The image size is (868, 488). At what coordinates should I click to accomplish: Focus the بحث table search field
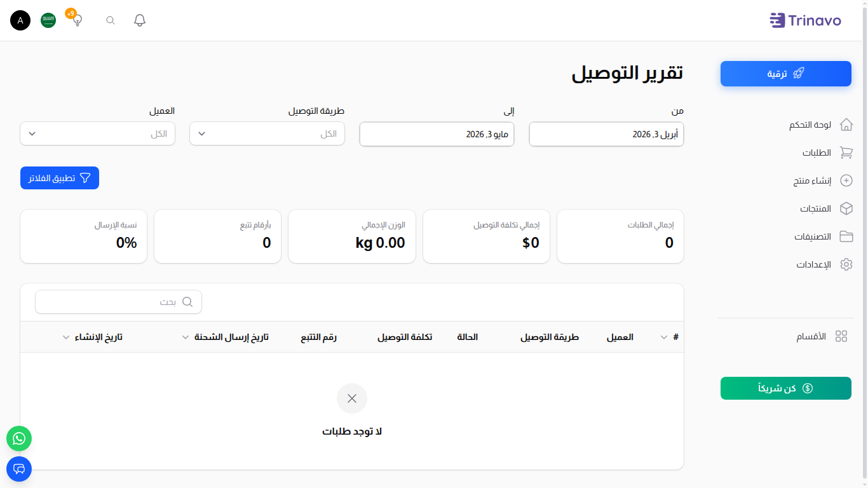click(x=119, y=302)
